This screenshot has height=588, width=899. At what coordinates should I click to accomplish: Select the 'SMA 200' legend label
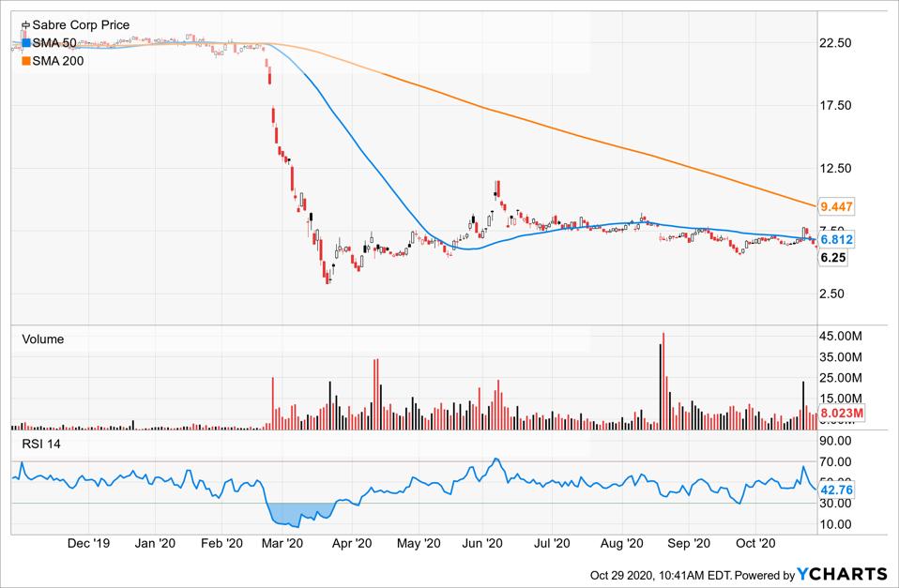point(58,61)
